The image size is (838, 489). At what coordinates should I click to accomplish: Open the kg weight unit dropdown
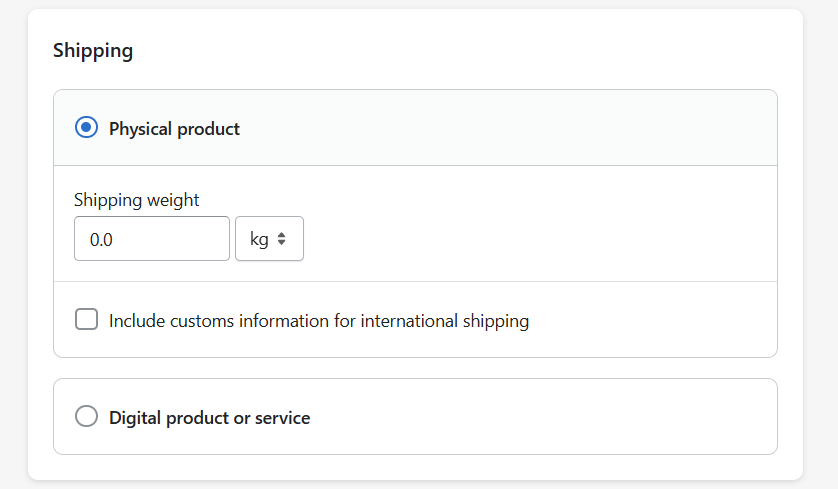coord(269,239)
